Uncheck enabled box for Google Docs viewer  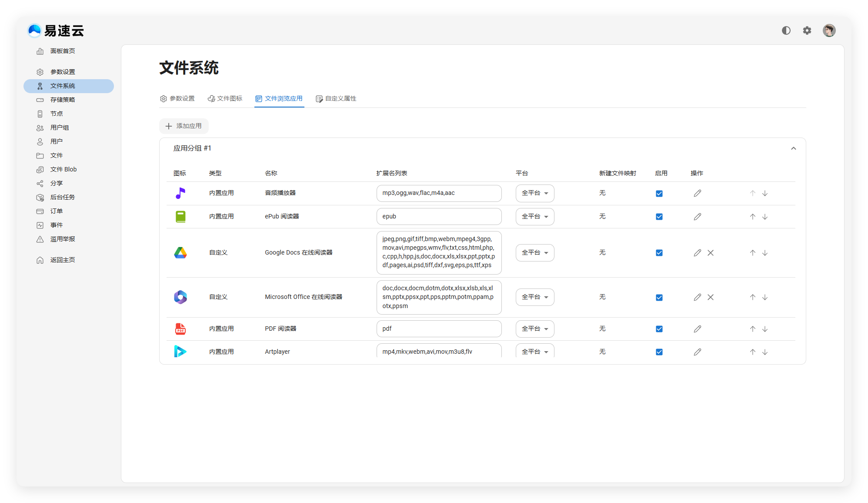coord(659,253)
